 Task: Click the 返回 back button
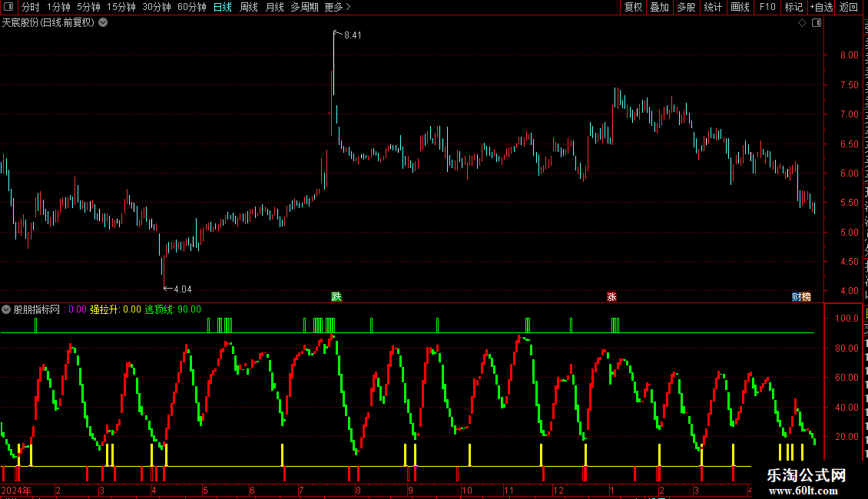(849, 7)
